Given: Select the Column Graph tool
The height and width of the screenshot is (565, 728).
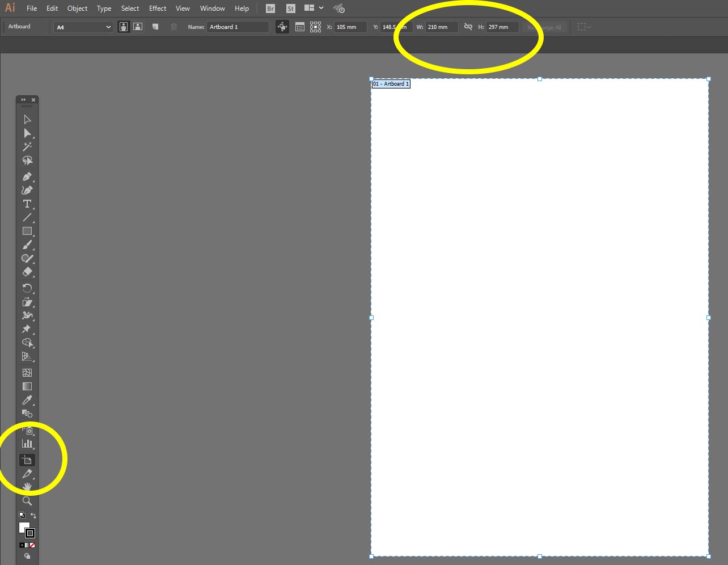Looking at the screenshot, I should point(27,444).
